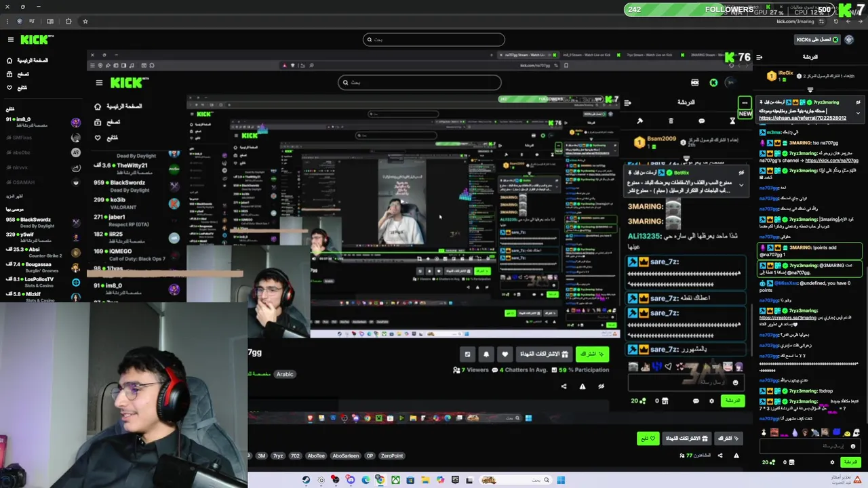This screenshot has height=488, width=868.
Task: Open the creators.sa/3maring link
Action: (x=788, y=318)
